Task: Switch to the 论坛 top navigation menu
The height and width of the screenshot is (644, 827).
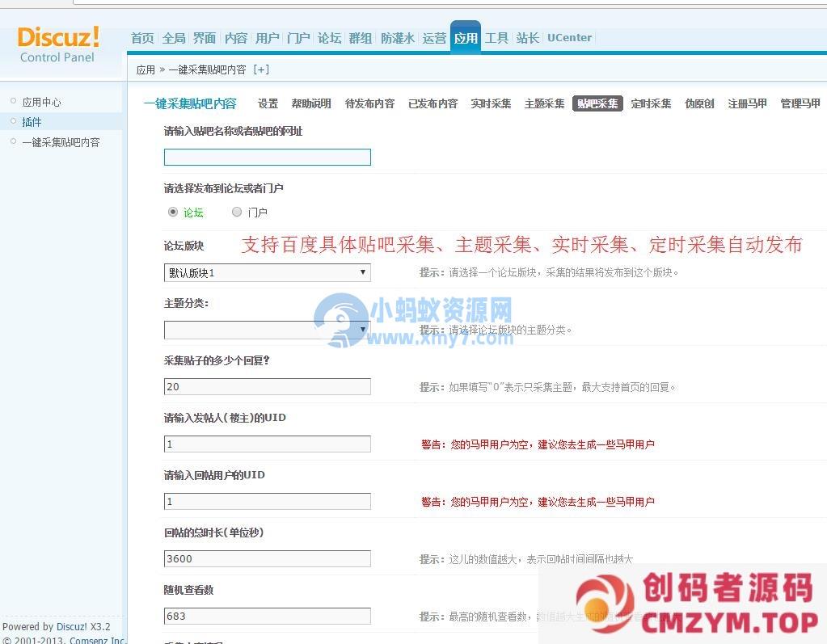Action: [x=329, y=38]
